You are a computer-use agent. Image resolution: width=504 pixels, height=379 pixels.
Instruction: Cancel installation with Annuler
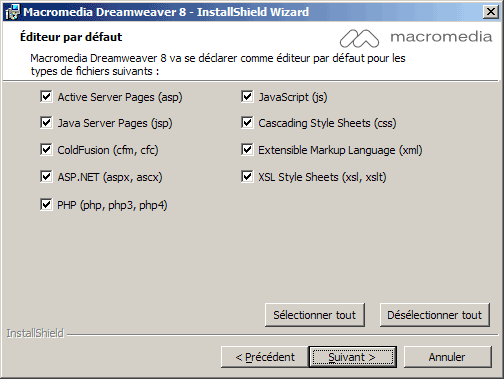coord(447,357)
